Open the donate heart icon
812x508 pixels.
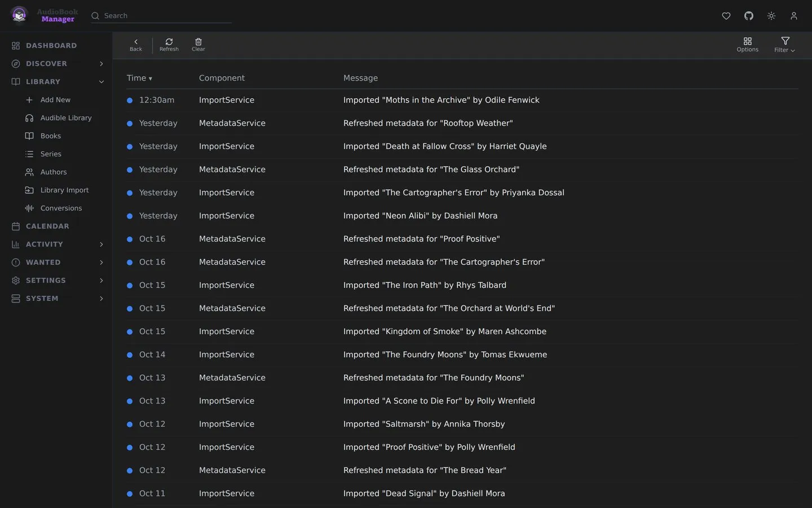click(726, 16)
